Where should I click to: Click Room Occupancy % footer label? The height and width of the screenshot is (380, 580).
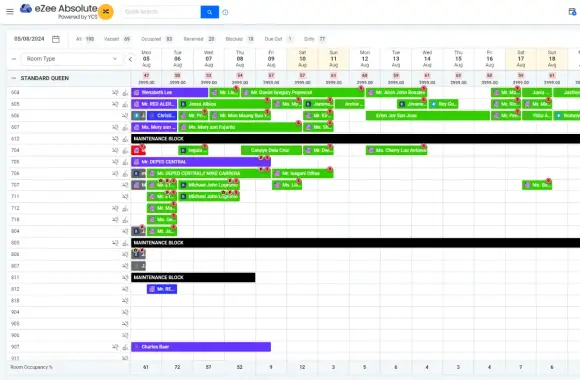(32, 367)
